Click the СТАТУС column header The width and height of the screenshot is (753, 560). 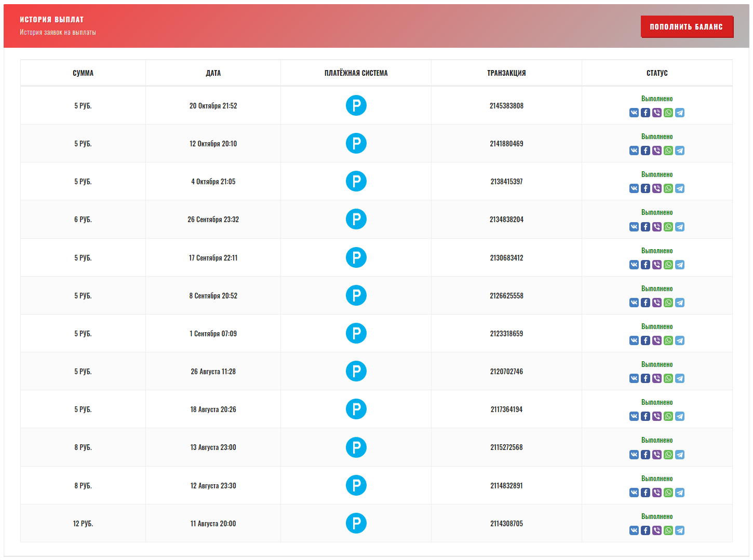click(x=657, y=73)
